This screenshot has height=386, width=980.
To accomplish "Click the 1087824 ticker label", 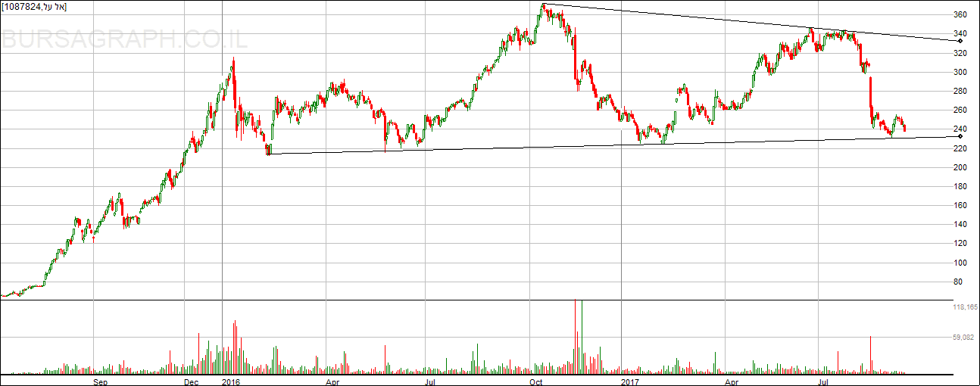I will point(34,7).
